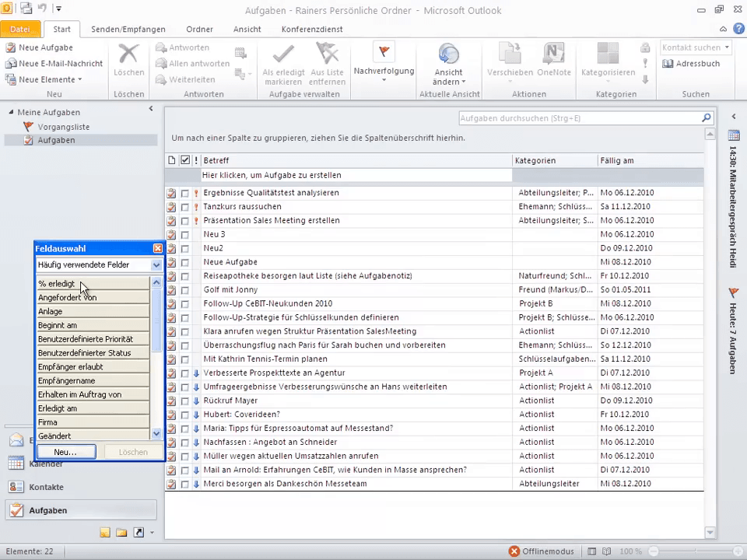Switch to Senden/Empfangen ribbon tab
This screenshot has width=747, height=560.
pos(123,29)
